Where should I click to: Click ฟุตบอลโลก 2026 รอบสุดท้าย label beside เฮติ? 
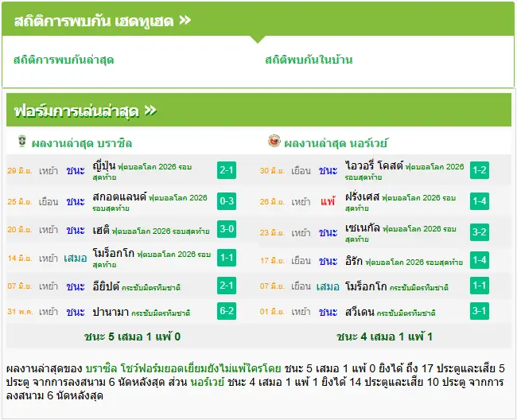(x=161, y=231)
